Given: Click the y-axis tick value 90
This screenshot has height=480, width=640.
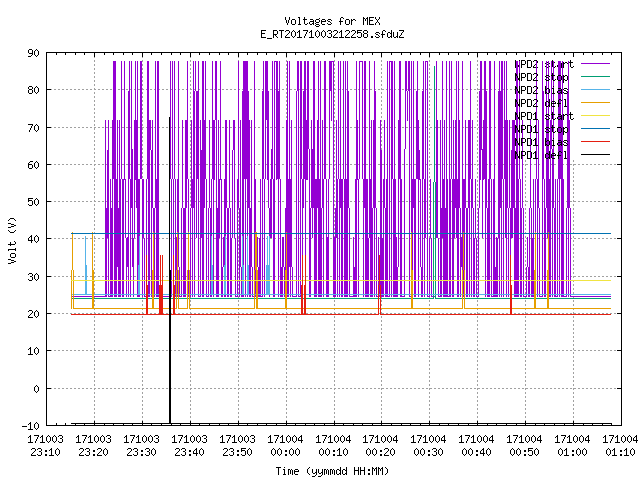Looking at the screenshot, I should click(33, 53).
